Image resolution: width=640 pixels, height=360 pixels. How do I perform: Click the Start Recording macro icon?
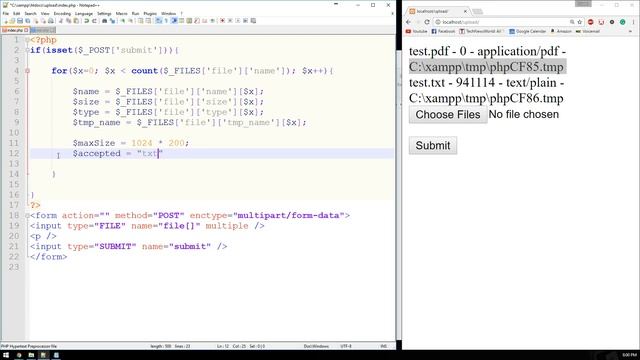coord(222,21)
